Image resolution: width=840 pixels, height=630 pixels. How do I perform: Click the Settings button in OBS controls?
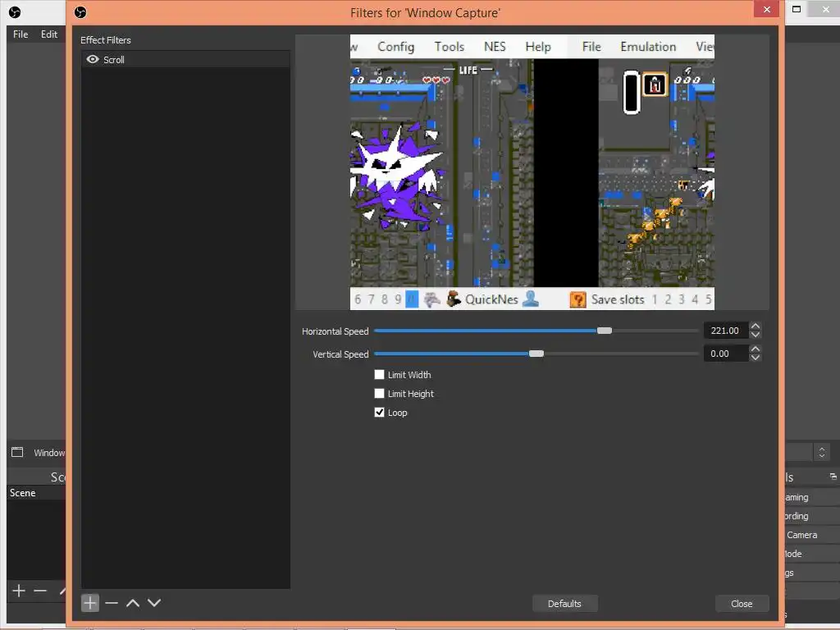tap(811, 573)
